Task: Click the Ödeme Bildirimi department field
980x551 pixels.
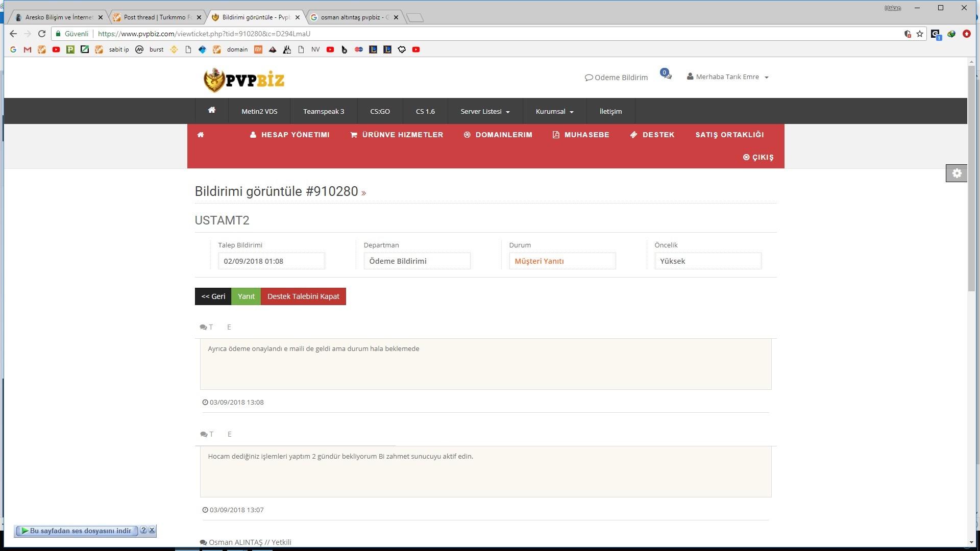Action: (417, 261)
